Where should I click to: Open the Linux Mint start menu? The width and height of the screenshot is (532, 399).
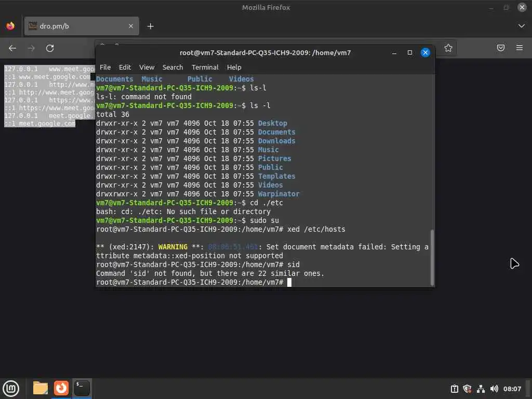click(10, 389)
